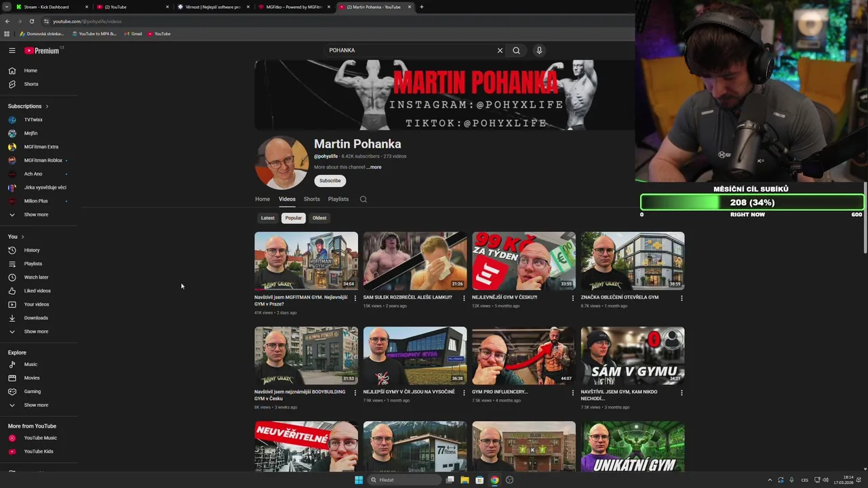Open options for SAM SULEK video
The height and width of the screenshot is (488, 868).
pos(464,298)
